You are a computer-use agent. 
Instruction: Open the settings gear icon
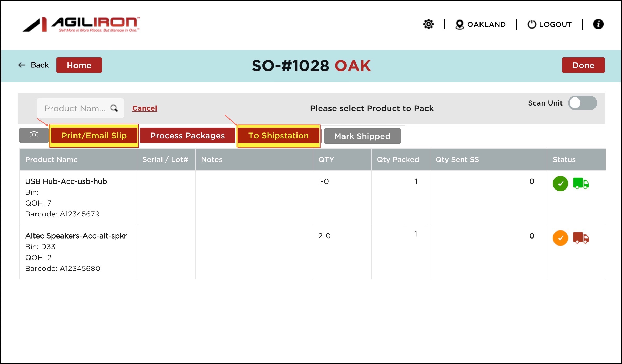[428, 24]
